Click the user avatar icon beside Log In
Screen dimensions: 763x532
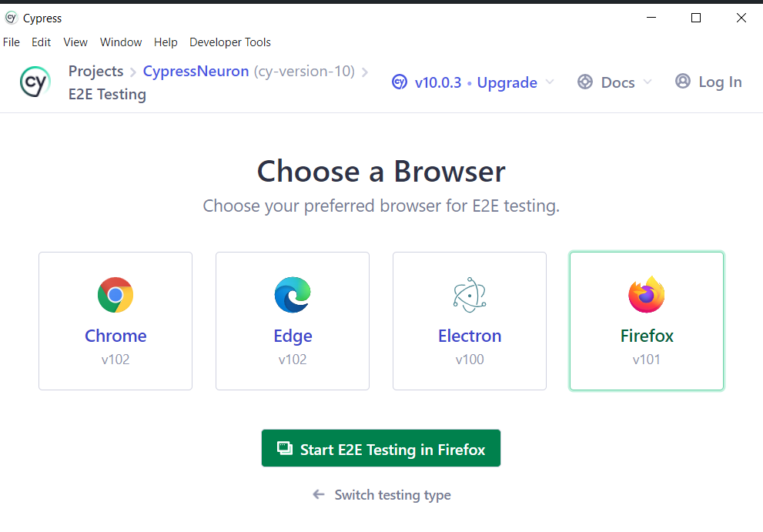coord(682,82)
